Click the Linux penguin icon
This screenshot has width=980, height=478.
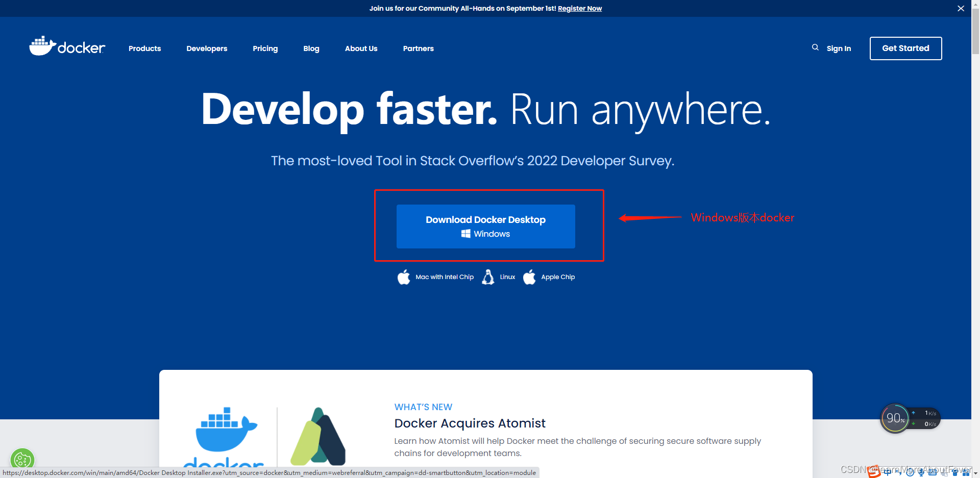488,277
